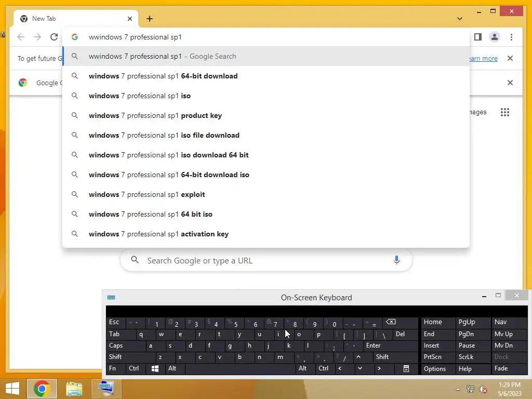532x399 pixels.
Task: Toggle the Fn key on keyboard
Action: click(x=116, y=368)
